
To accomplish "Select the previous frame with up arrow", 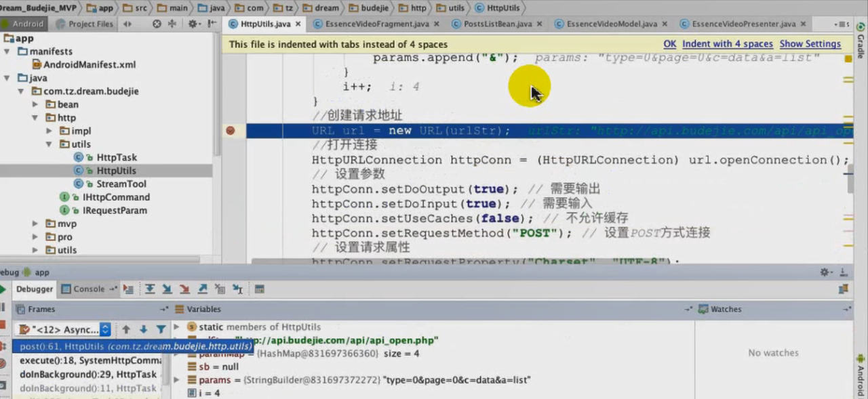I will pyautogui.click(x=126, y=330).
